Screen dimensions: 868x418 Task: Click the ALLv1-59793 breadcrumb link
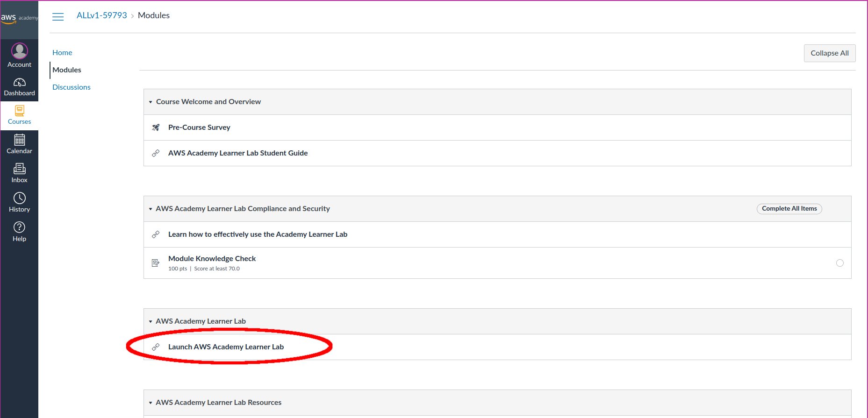(x=102, y=15)
